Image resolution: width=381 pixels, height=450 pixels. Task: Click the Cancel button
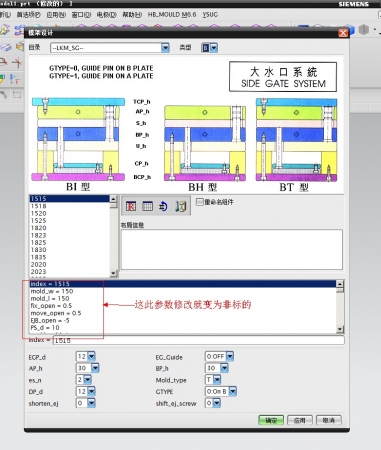tap(329, 420)
